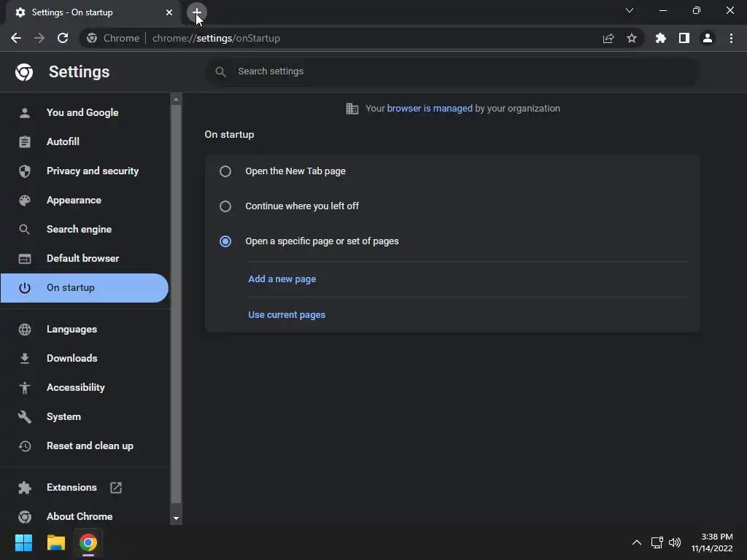Image resolution: width=747 pixels, height=560 pixels.
Task: Bookmark this page with the star
Action: [x=632, y=38]
